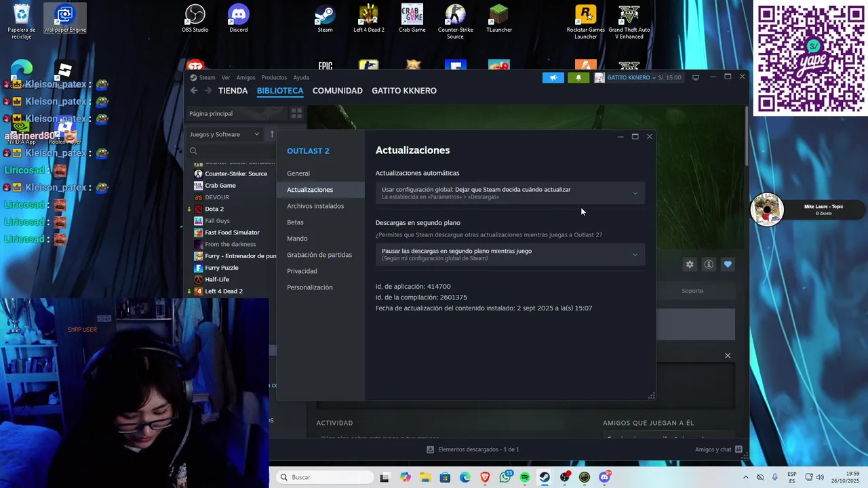Click the WhatsApp taskbar icon
868x488 pixels.
coord(505,477)
